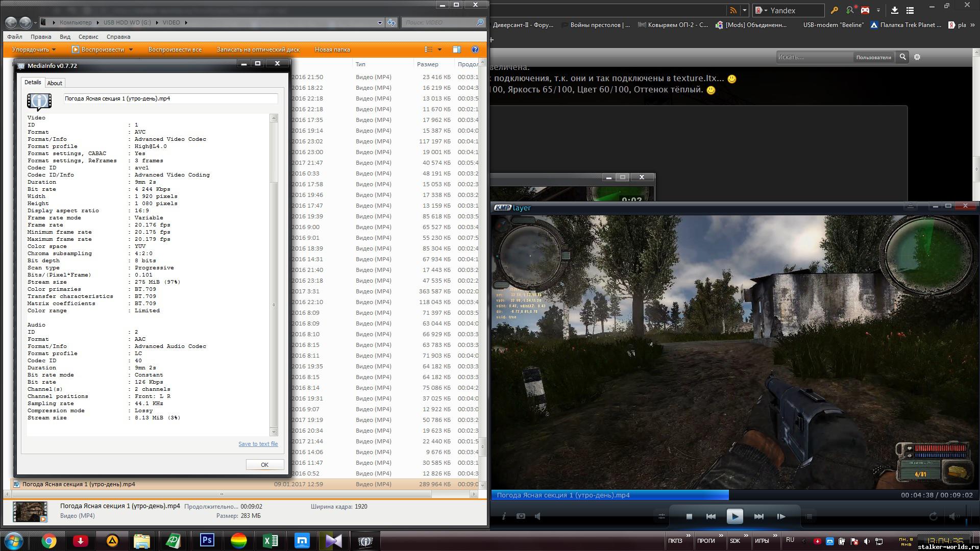980x551 pixels.
Task: Select file Погода Ясная секция 1 row
Action: tap(245, 484)
